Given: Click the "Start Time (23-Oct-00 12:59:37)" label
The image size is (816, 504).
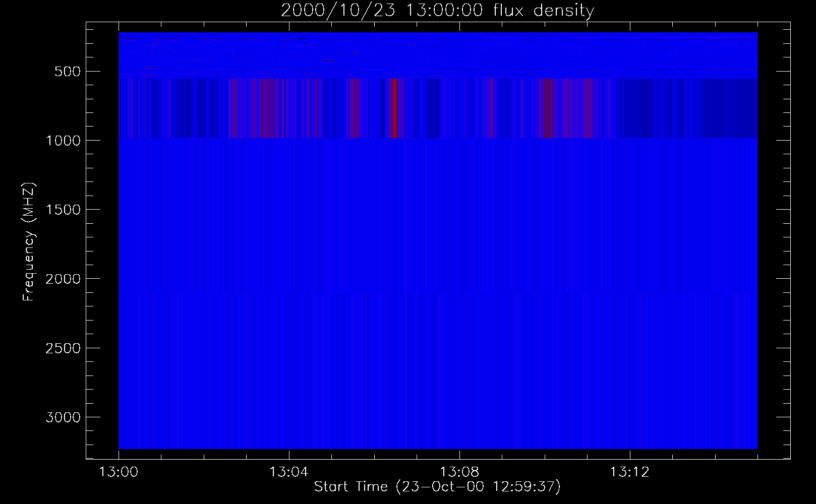Looking at the screenshot, I should 437,487.
